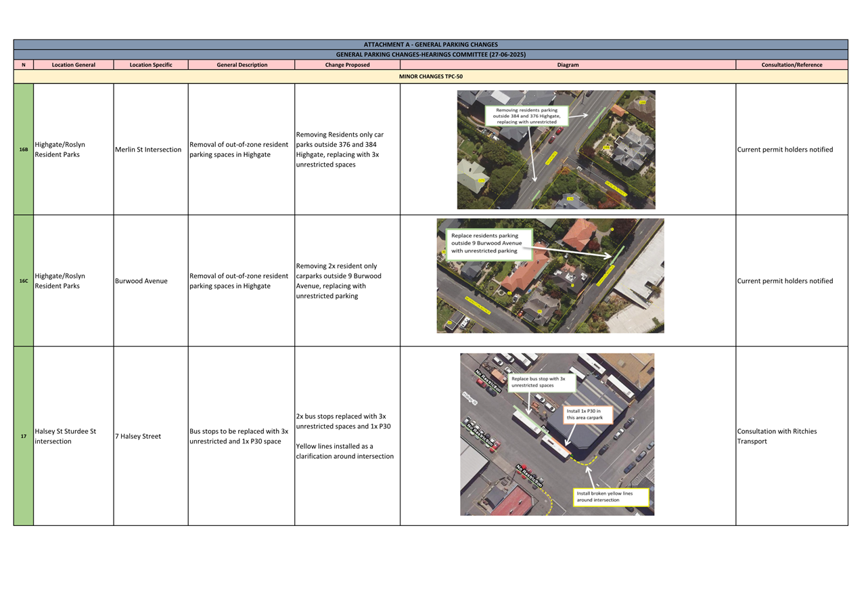868x614 pixels.
Task: Click row number cell '16B'
Action: click(24, 150)
